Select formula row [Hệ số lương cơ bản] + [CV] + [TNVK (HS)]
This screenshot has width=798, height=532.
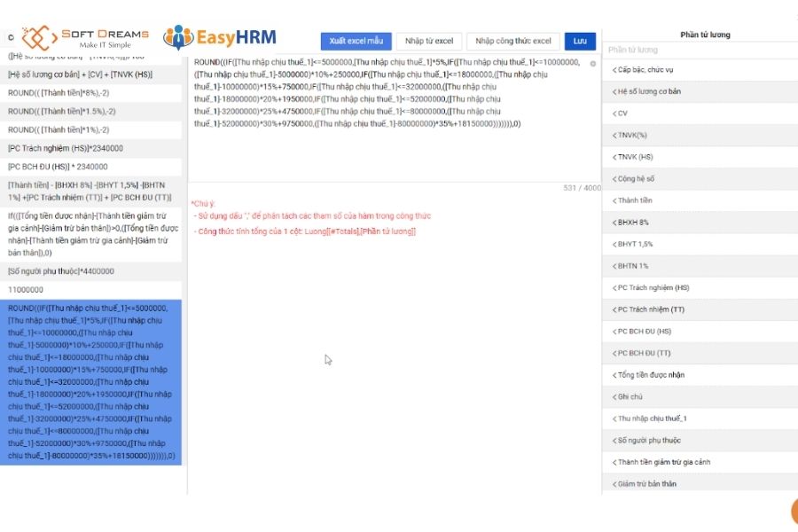point(90,74)
